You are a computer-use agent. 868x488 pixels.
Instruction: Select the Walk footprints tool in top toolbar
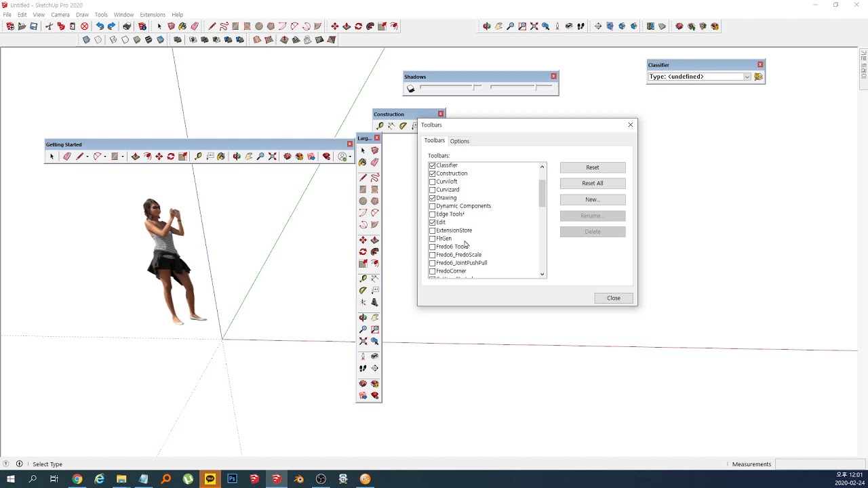pos(581,26)
